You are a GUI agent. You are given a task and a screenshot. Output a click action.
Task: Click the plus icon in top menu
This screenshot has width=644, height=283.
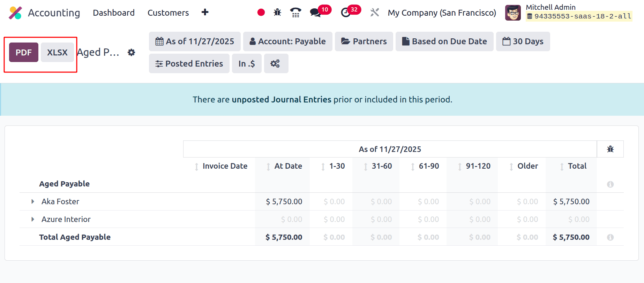click(205, 12)
